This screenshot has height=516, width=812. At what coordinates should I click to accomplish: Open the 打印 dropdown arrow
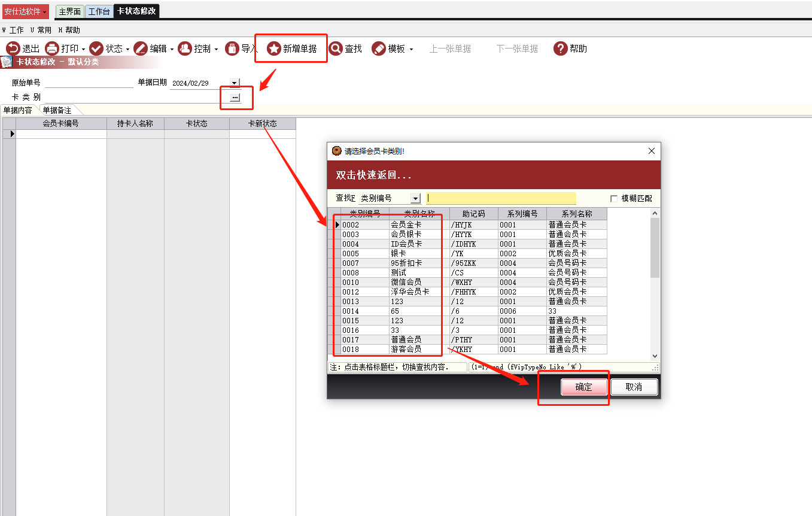tap(83, 49)
